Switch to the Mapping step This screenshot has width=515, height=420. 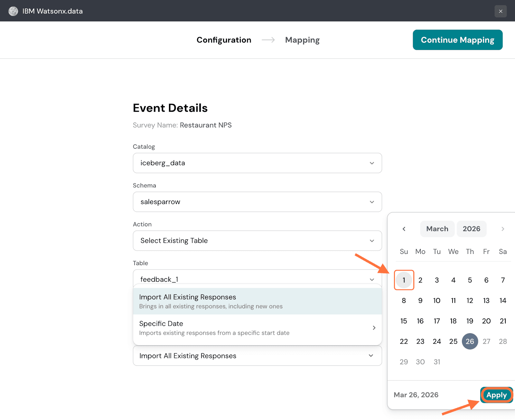[302, 40]
